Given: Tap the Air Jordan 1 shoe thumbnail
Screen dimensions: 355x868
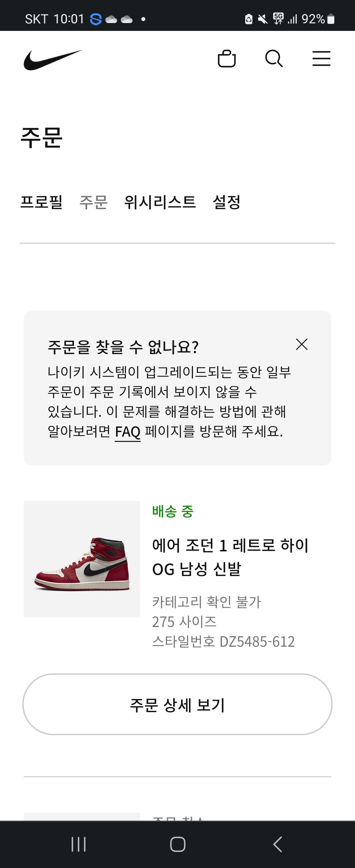Looking at the screenshot, I should [x=82, y=559].
